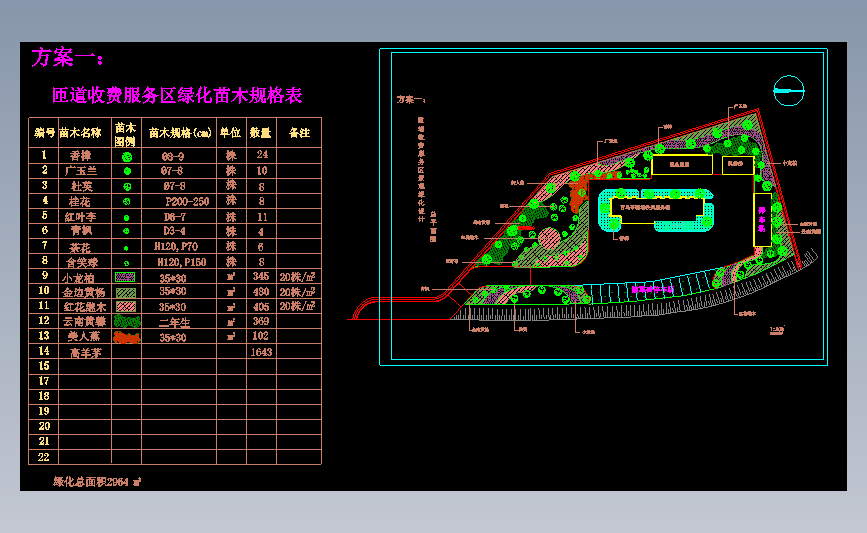Select the 广玉兰 tree legend symbol
Image resolution: width=867 pixels, height=533 pixels.
(127, 171)
